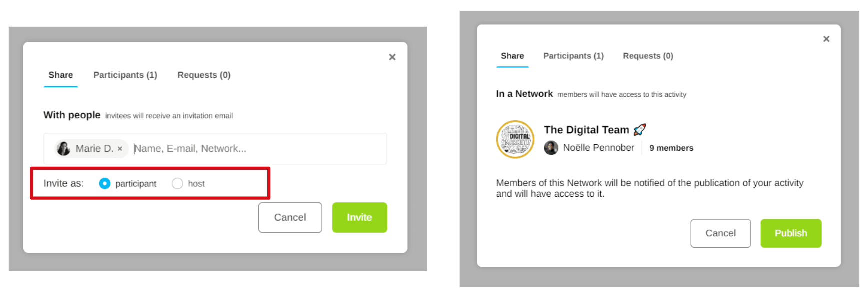Viewport: 868px width, 296px height.
Task: Open Participants (1) tab in right dialog
Action: pyautogui.click(x=573, y=56)
